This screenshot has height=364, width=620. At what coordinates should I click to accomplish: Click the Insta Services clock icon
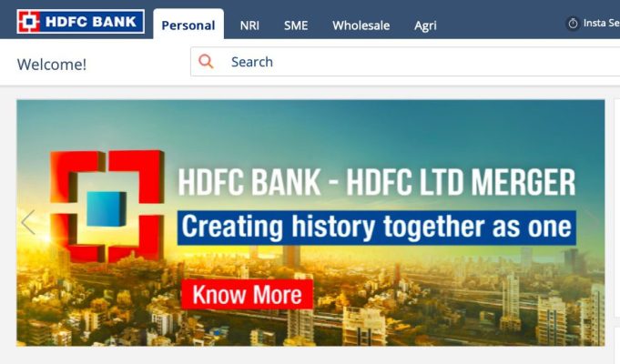(573, 24)
